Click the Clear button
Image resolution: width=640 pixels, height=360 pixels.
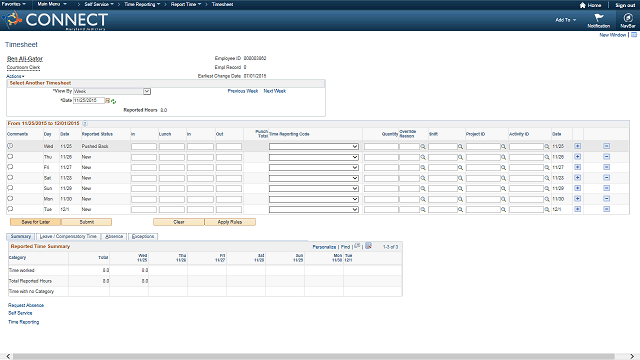click(x=179, y=222)
